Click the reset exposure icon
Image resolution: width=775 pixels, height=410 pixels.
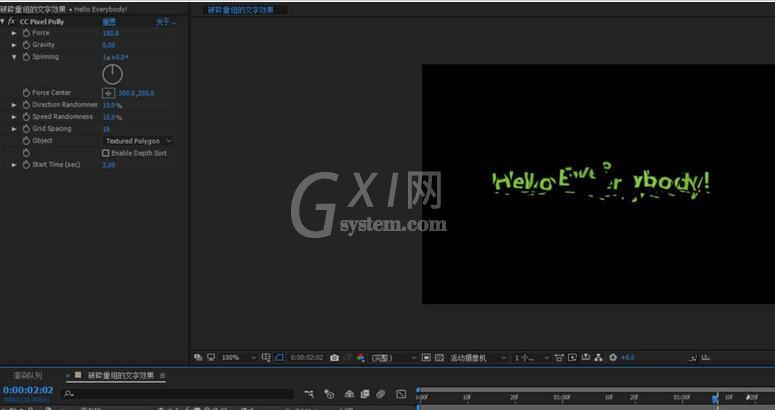(x=613, y=357)
